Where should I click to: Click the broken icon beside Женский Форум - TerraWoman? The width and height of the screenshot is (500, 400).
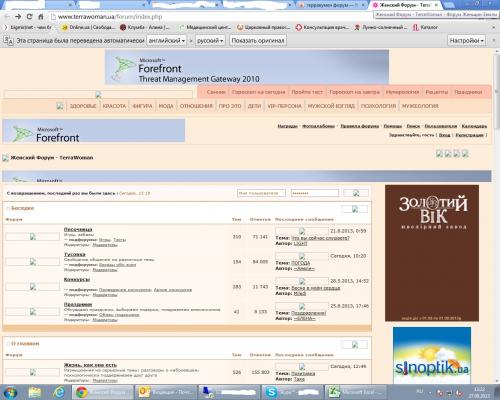point(5,158)
